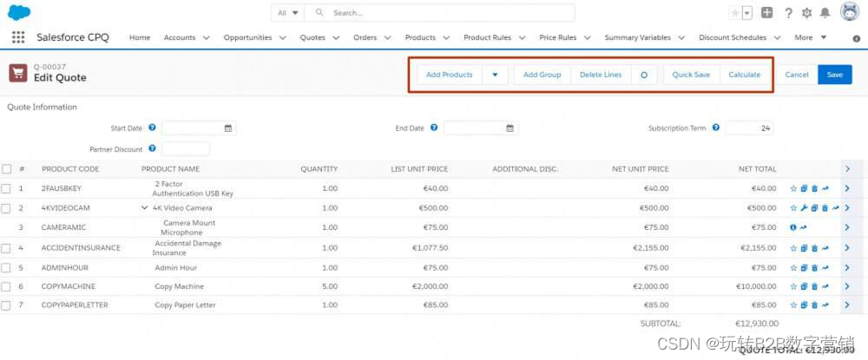Reconfigure 4K Video Camera with wrench icon
This screenshot has height=360, width=868.
[x=804, y=208]
